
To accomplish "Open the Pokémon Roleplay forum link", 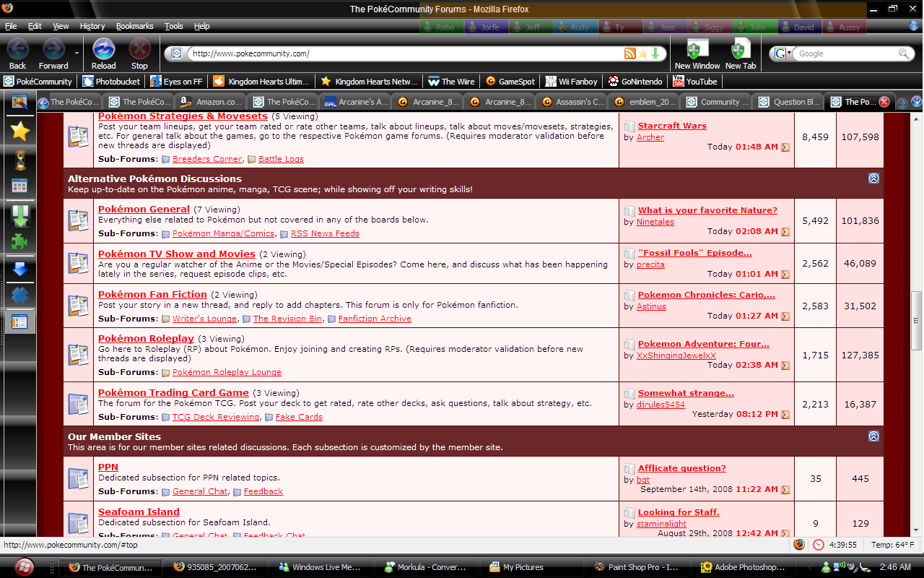I will 146,338.
